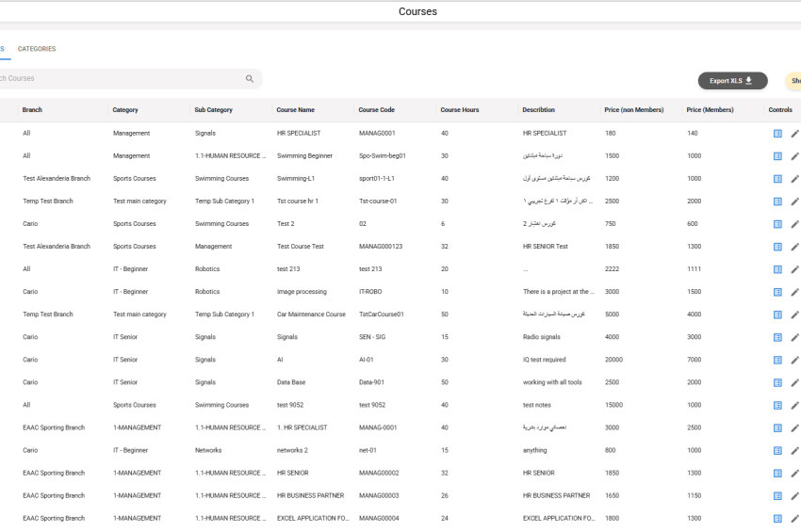Edit pencil for MANAG-0001 course row

tap(794, 427)
